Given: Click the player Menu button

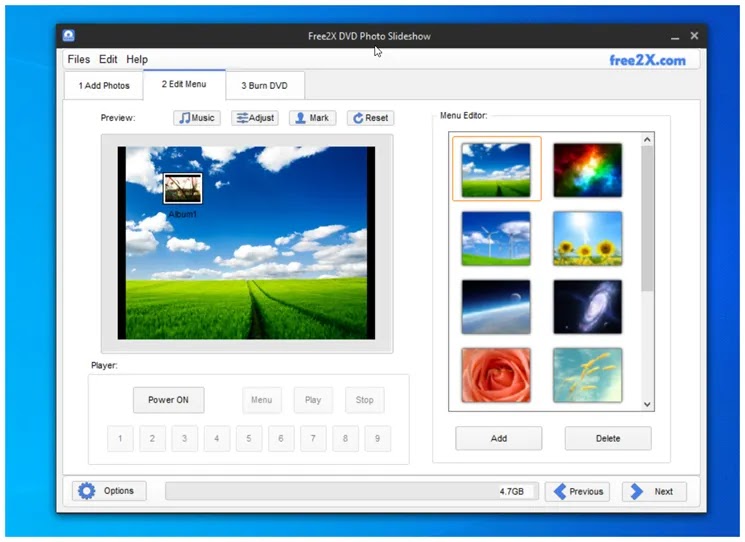Looking at the screenshot, I should 262,400.
